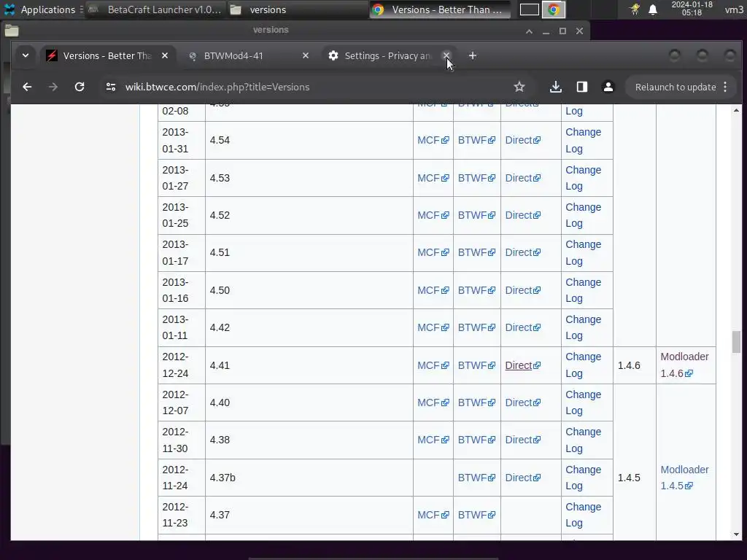
Task: Click the address bar URL field
Action: tap(314, 87)
